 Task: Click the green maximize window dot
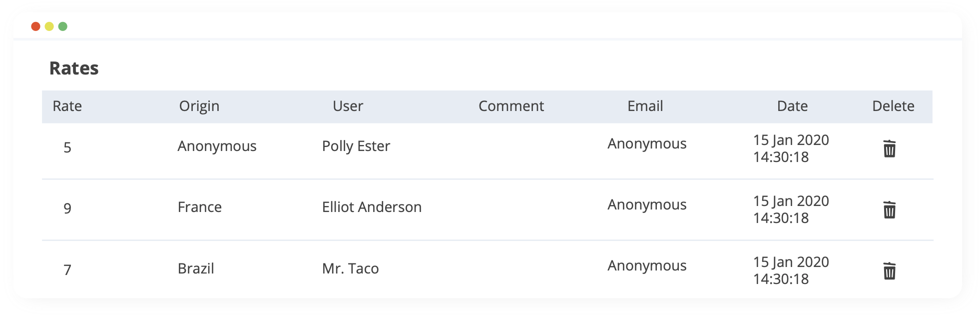(62, 26)
